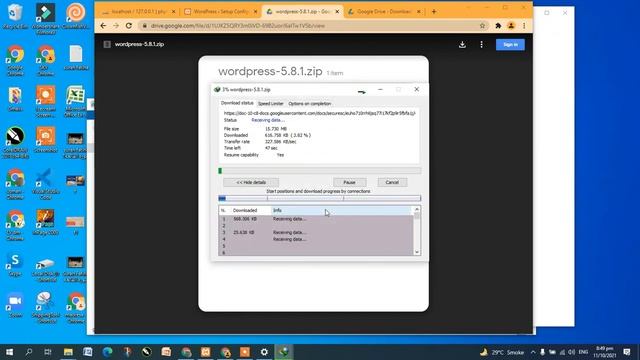Screen dimensions: 640x360
Task: Click Chrome's forward arrow
Action: click(x=116, y=26)
